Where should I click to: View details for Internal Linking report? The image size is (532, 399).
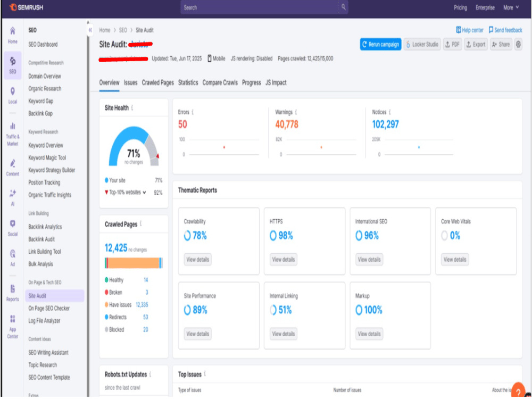(x=284, y=334)
